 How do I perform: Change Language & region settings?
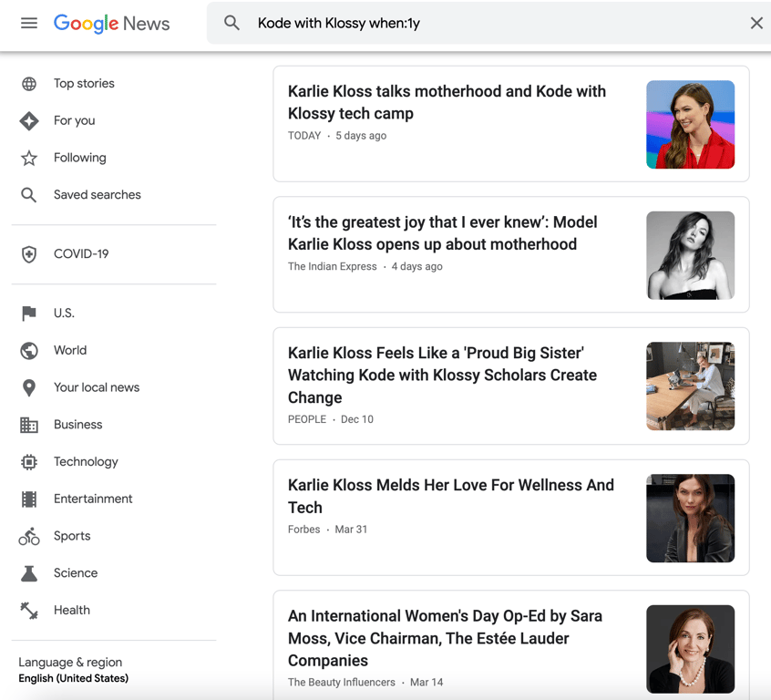click(70, 662)
